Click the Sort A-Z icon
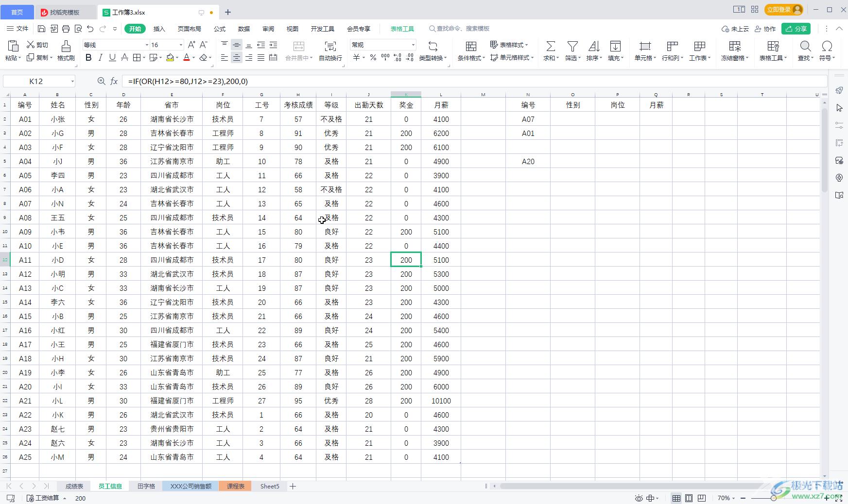 coord(594,46)
